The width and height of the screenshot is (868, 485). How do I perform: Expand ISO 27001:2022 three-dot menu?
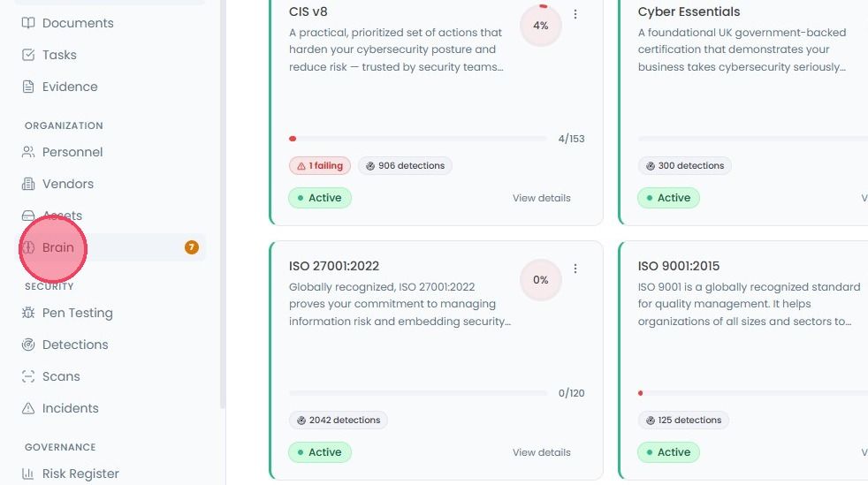[575, 269]
